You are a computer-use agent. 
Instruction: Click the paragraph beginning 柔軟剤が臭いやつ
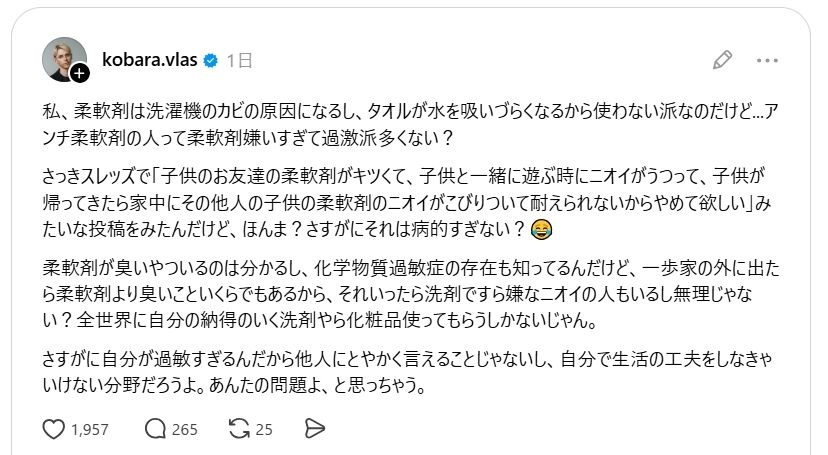pyautogui.click(x=411, y=294)
